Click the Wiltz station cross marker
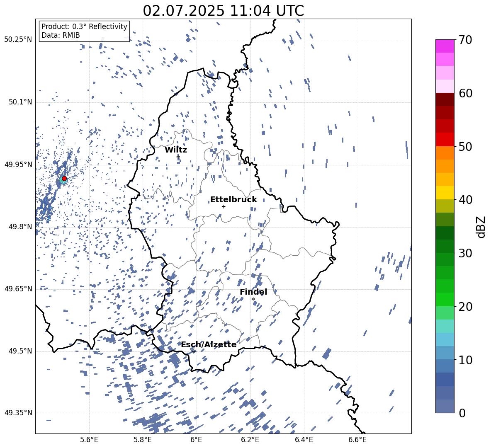Screen dimensions: 491x448 (x=178, y=157)
